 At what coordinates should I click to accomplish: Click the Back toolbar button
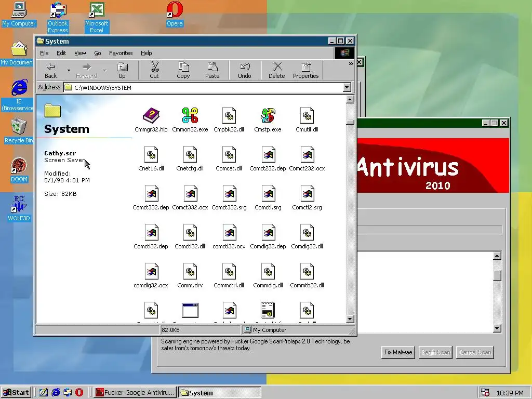[51, 71]
